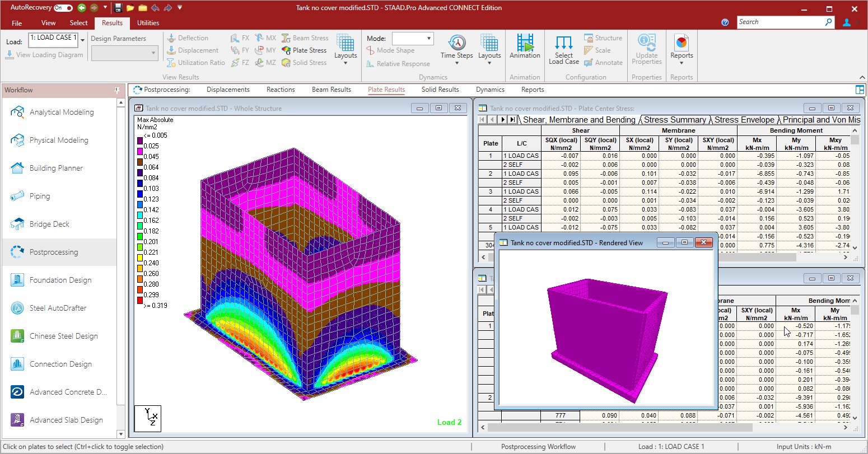Click the Save icon in title bar
The height and width of the screenshot is (454, 868).
118,8
